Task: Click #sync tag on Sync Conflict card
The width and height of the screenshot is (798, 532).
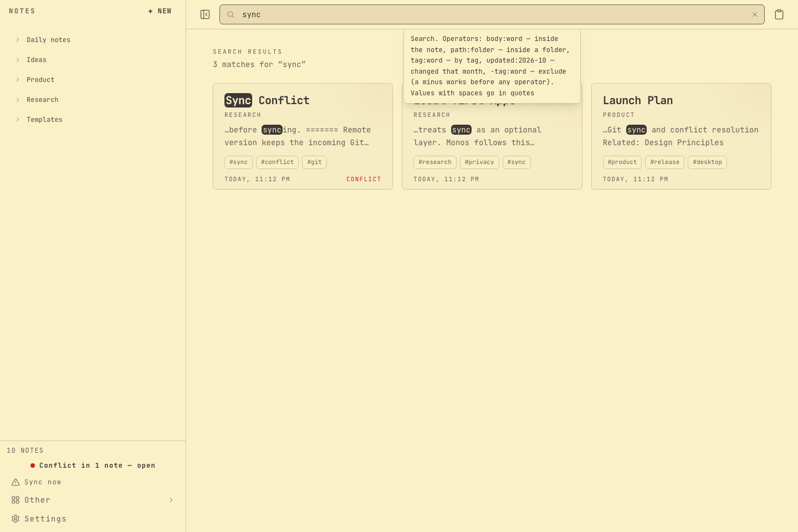Action: click(x=238, y=162)
